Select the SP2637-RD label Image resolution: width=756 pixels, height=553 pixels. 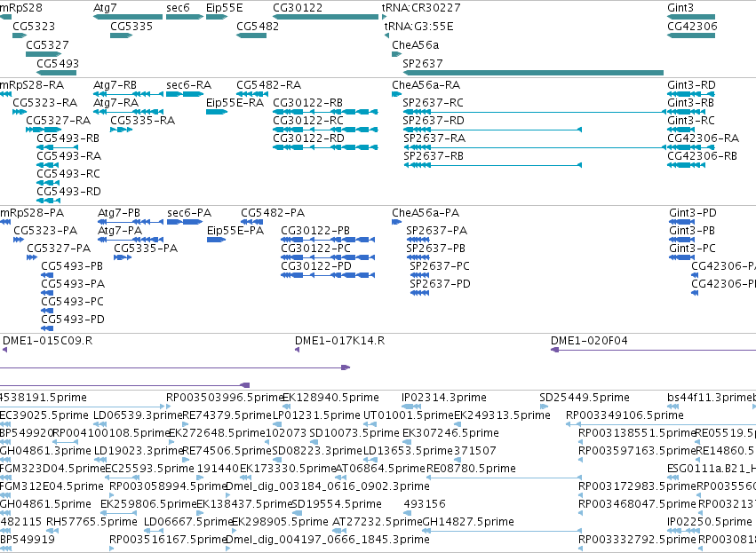click(x=434, y=121)
